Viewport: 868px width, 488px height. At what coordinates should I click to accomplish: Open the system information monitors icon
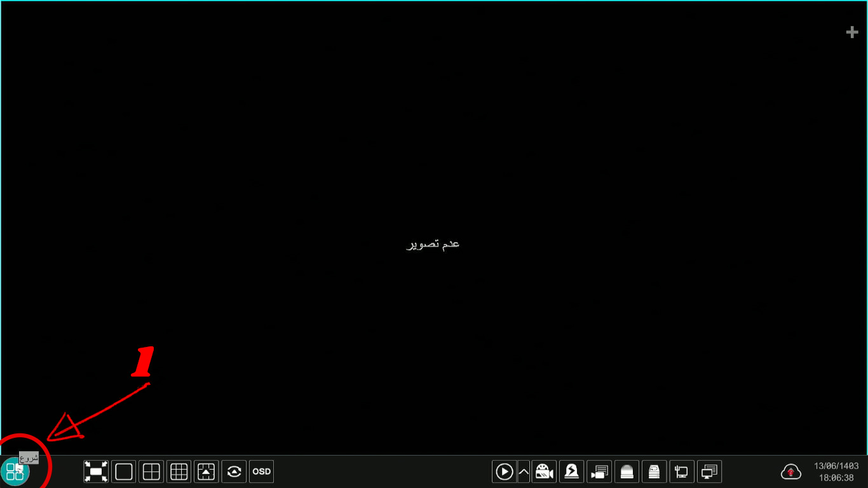click(710, 471)
